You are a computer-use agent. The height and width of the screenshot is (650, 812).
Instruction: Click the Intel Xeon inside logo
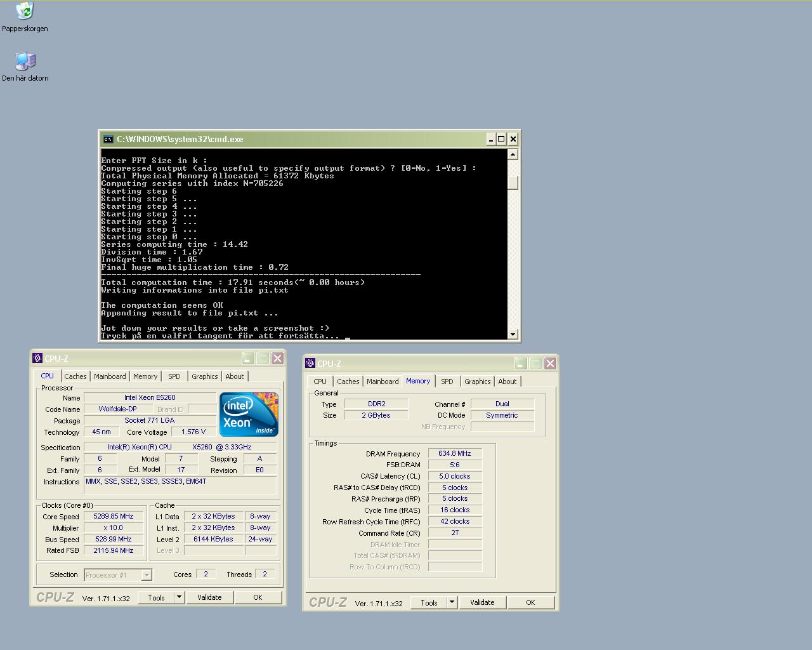click(x=249, y=415)
